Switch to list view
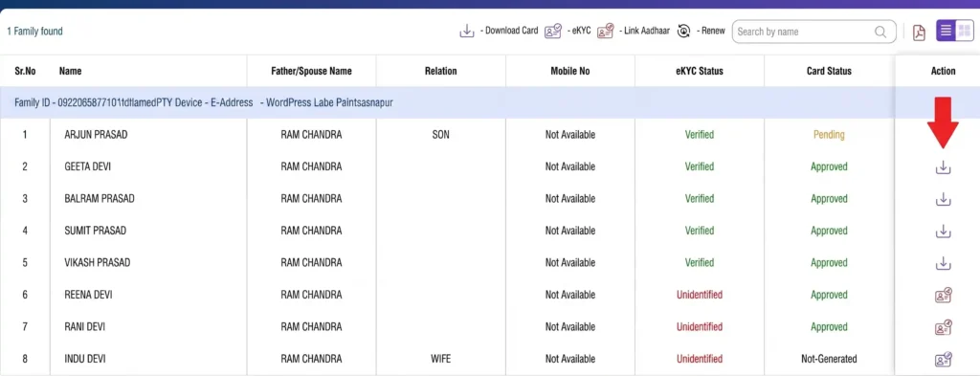The width and height of the screenshot is (980, 376). coord(946,31)
